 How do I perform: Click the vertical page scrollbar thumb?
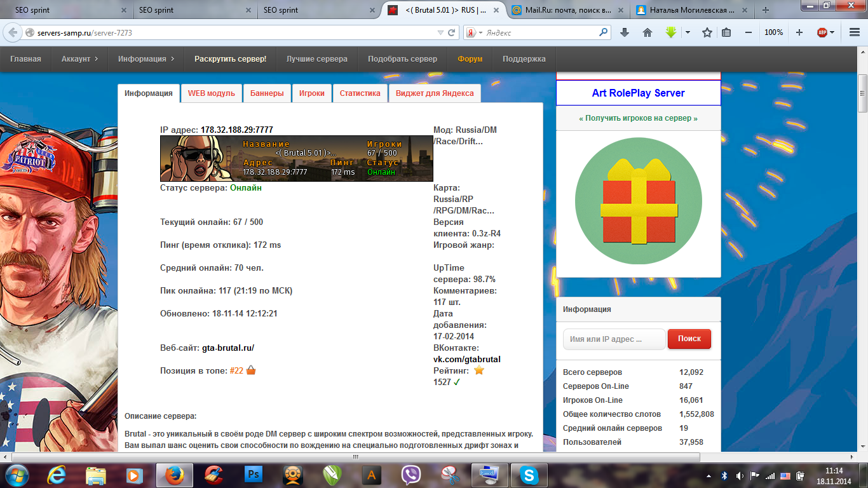[862, 93]
